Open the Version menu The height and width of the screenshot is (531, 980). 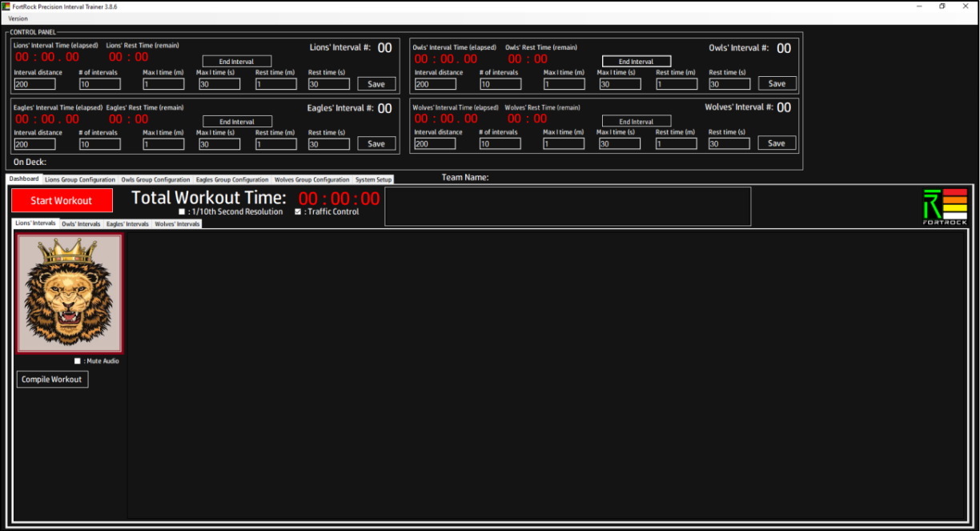(x=18, y=18)
